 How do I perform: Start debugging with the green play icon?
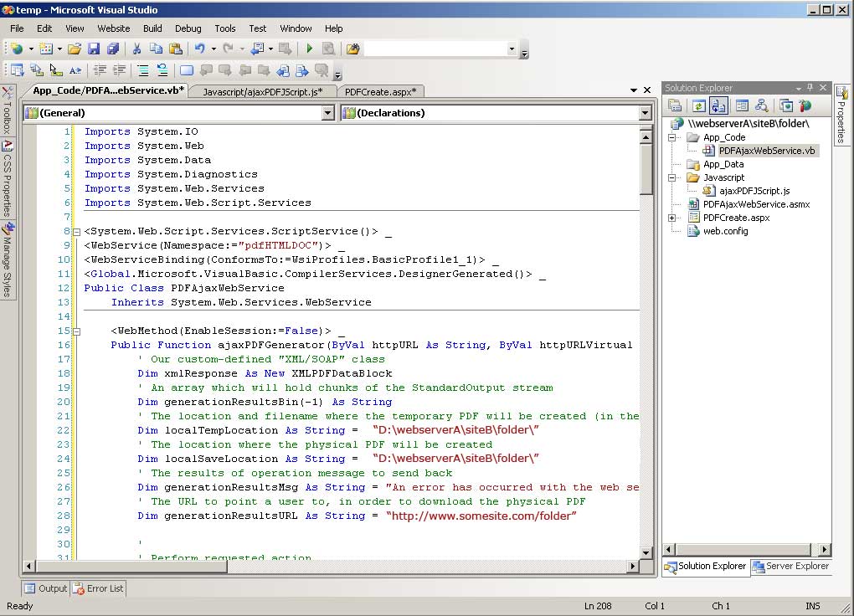(309, 49)
